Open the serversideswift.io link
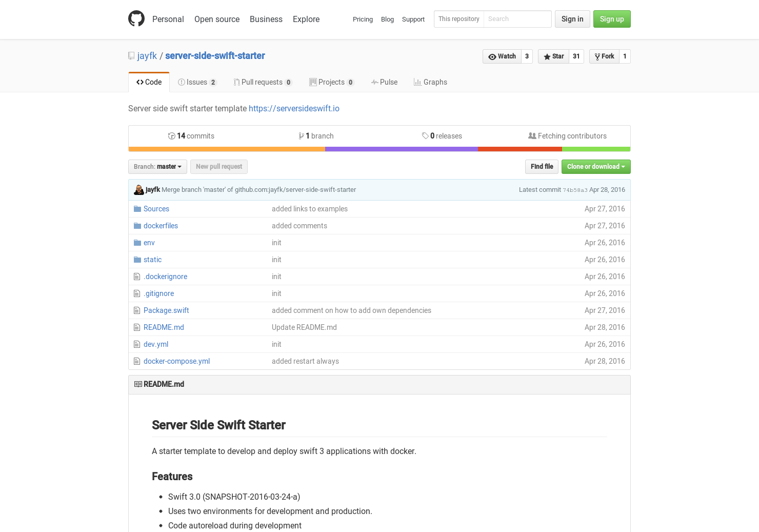This screenshot has width=759, height=532. tap(294, 108)
